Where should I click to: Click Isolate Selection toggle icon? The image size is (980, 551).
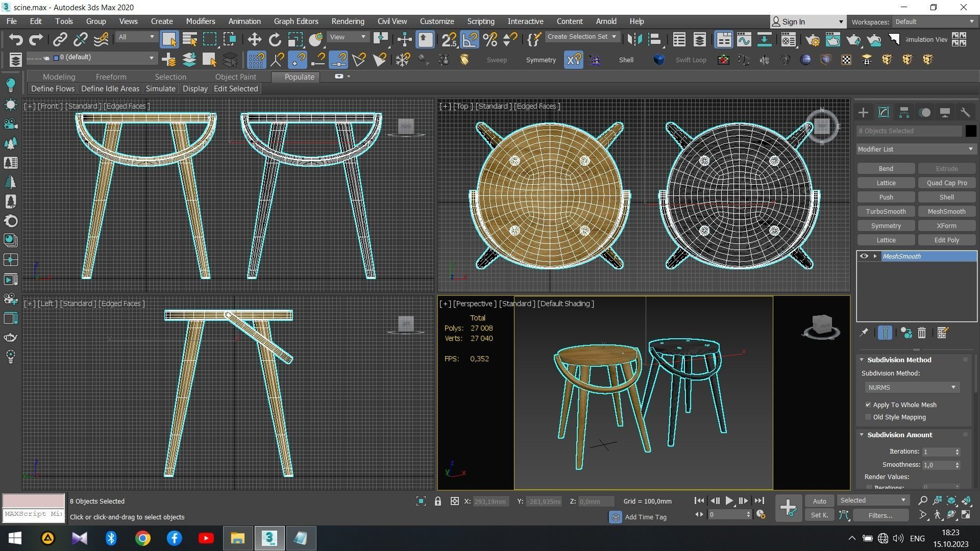tap(421, 502)
